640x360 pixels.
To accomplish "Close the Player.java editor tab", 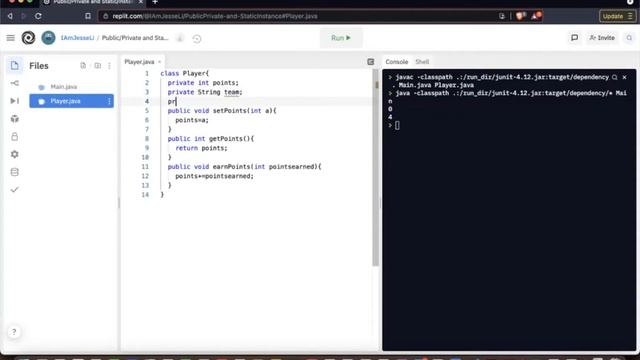I will [160, 62].
